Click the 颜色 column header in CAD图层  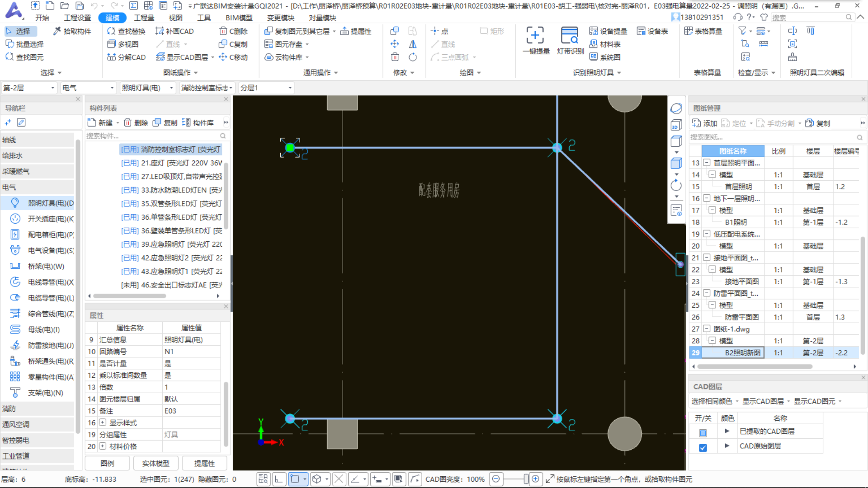pyautogui.click(x=727, y=418)
